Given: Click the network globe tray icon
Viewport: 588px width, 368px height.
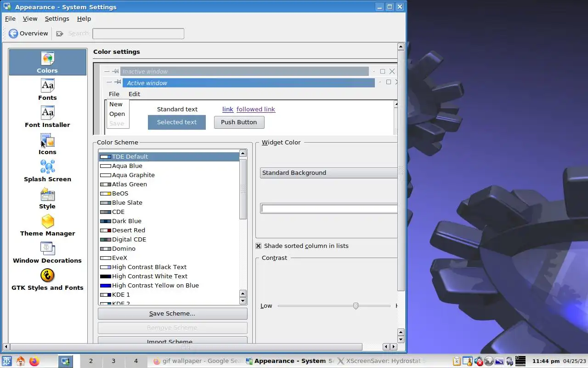Looking at the screenshot, I should [489, 361].
